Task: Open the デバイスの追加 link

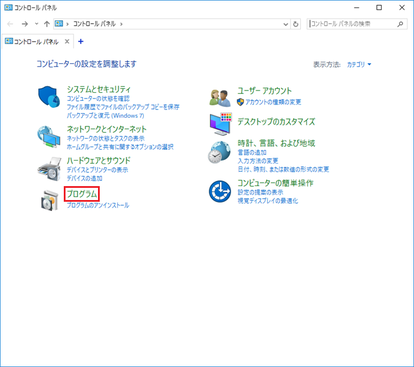Action: [84, 178]
